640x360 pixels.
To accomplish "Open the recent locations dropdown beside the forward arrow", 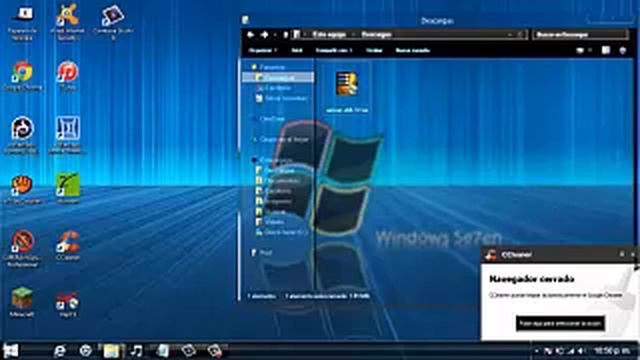I will pos(275,35).
